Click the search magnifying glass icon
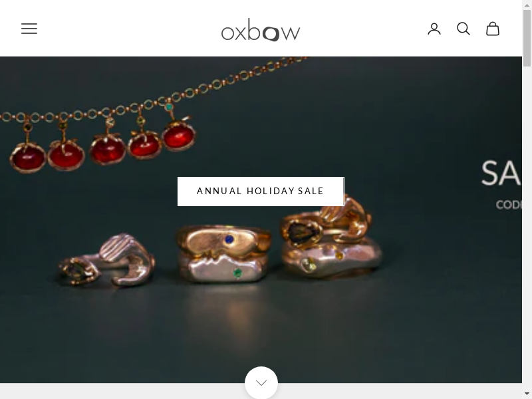The height and width of the screenshot is (399, 532). [464, 29]
